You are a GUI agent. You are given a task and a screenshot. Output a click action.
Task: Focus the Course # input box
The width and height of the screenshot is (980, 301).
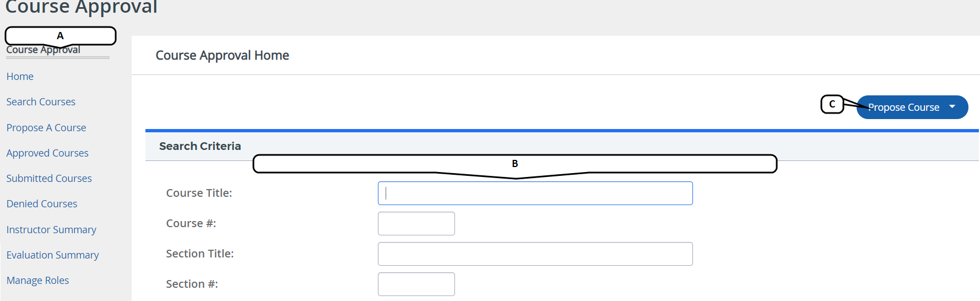416,224
